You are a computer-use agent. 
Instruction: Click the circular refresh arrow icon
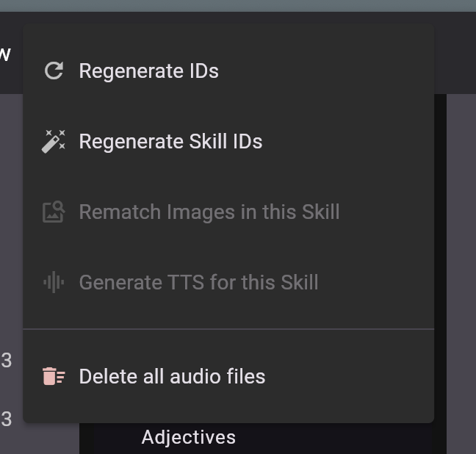pyautogui.click(x=54, y=71)
